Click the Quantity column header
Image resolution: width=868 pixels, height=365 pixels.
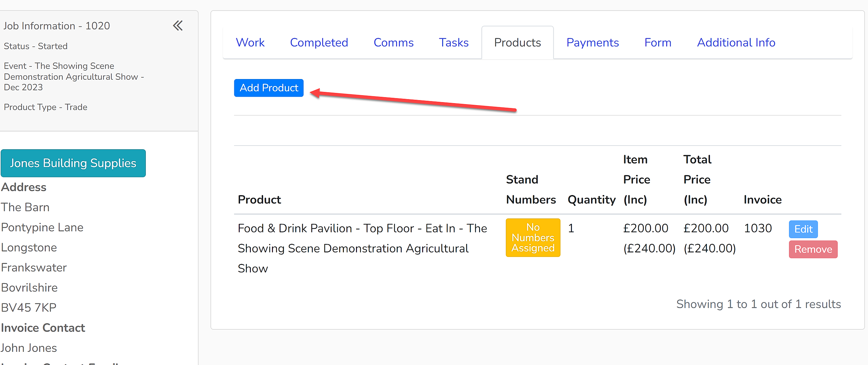click(592, 199)
